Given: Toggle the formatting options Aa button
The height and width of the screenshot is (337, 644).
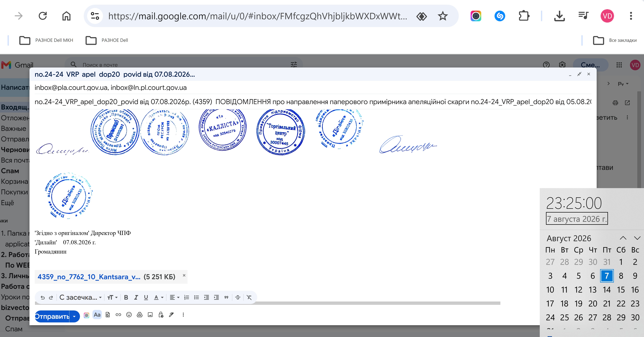Looking at the screenshot, I should tap(97, 315).
